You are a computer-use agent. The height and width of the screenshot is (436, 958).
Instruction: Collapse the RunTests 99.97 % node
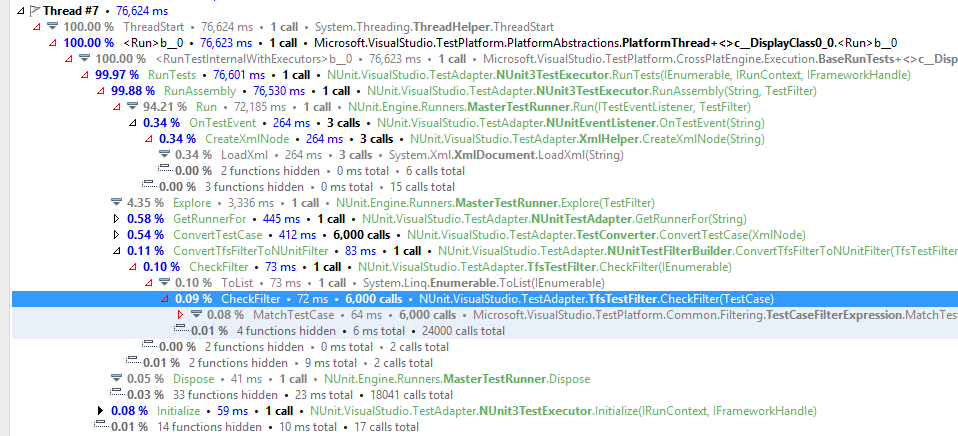click(x=84, y=74)
